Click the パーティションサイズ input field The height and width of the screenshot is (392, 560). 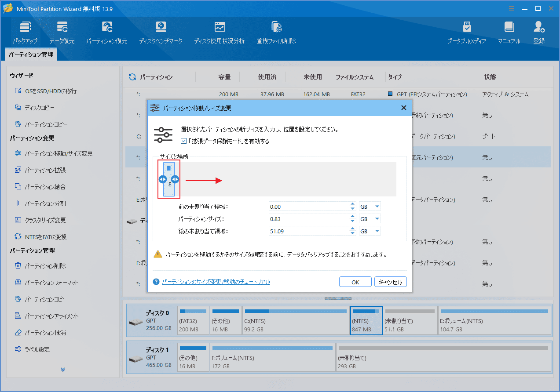309,219
